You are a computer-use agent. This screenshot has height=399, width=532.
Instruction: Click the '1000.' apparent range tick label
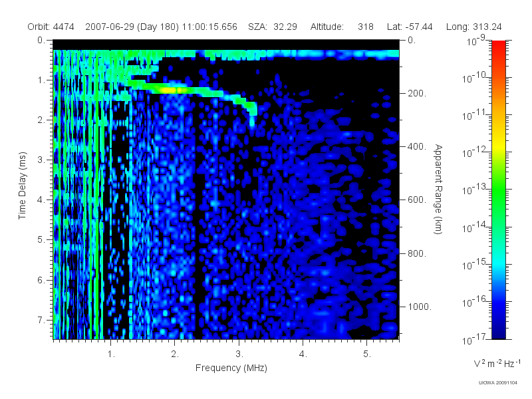click(x=420, y=307)
